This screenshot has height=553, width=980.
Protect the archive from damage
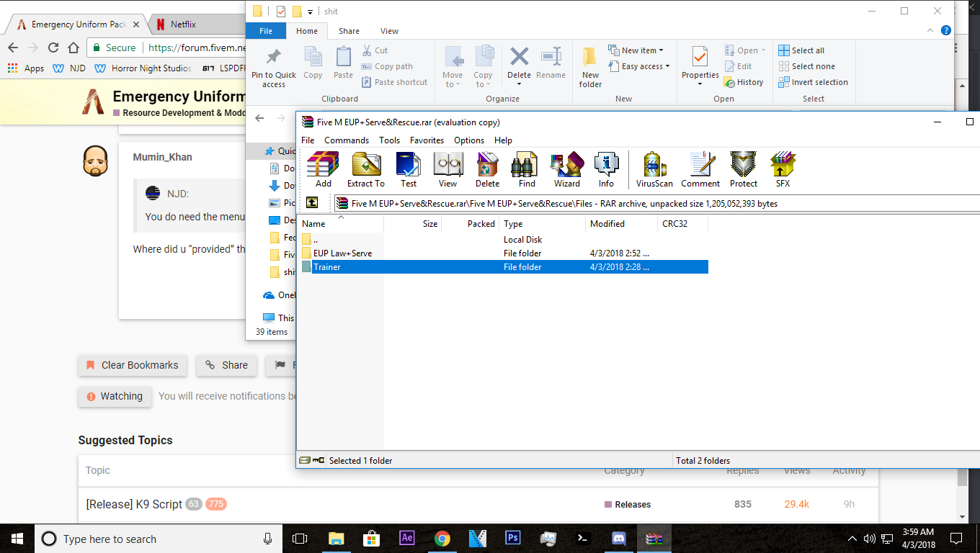point(743,169)
